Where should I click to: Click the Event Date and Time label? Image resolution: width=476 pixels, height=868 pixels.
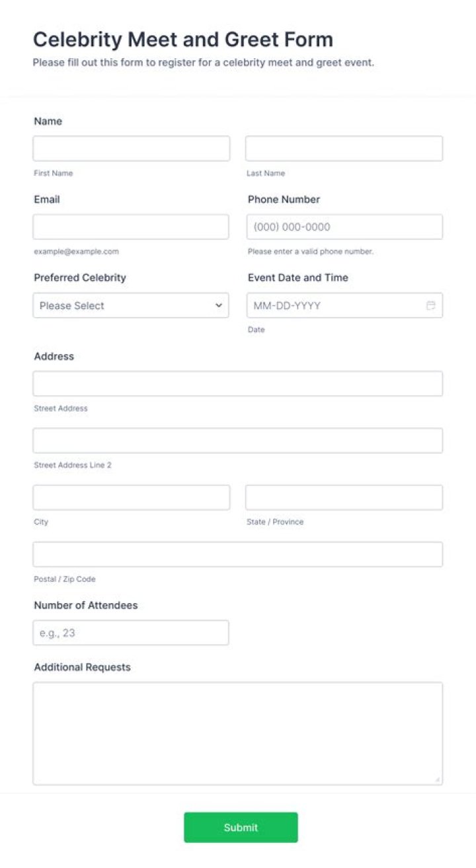(297, 277)
